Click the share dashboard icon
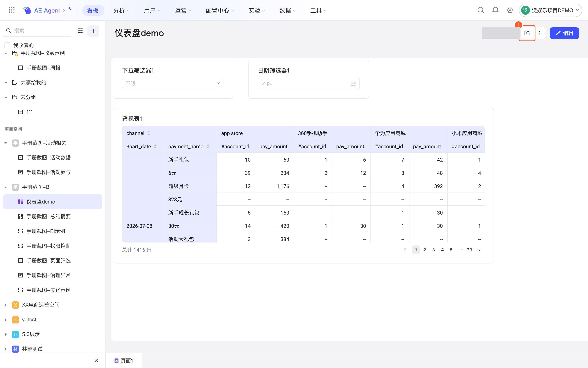 (527, 33)
